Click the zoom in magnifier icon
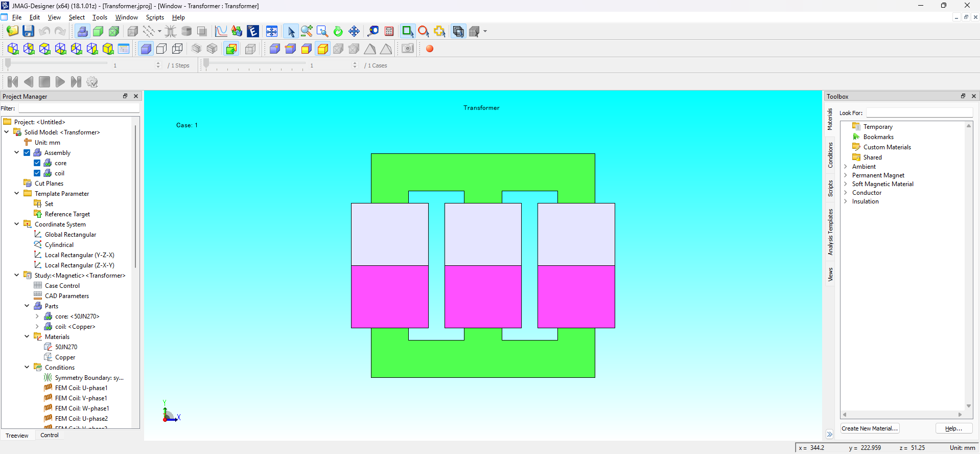Image resolution: width=980 pixels, height=454 pixels. pyautogui.click(x=307, y=32)
